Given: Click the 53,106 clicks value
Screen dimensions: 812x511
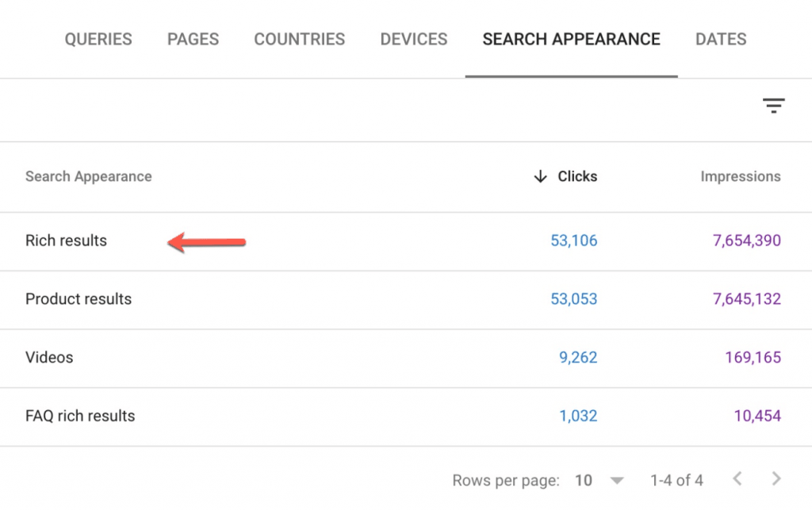Looking at the screenshot, I should pos(573,240).
